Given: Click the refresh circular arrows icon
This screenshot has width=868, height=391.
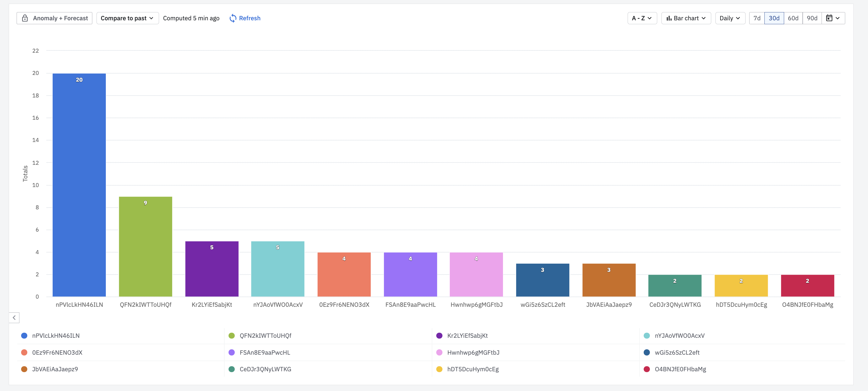Looking at the screenshot, I should (232, 18).
